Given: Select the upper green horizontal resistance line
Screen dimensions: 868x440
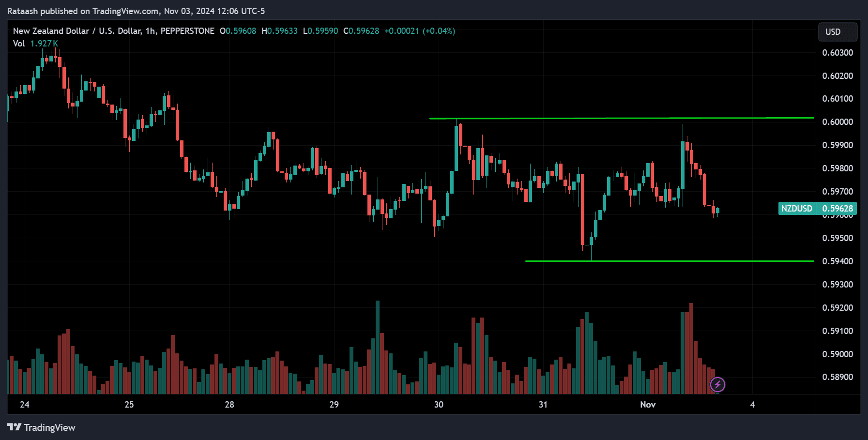Looking at the screenshot, I should tap(622, 118).
